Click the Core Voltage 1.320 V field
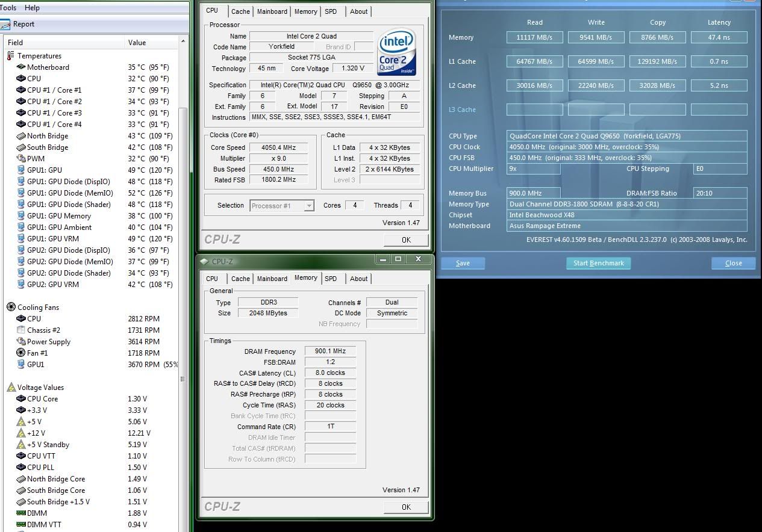This screenshot has width=762, height=532. (352, 69)
